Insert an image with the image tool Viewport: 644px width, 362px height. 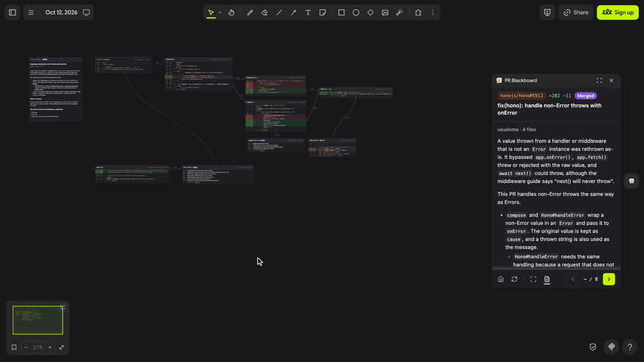[x=385, y=12]
